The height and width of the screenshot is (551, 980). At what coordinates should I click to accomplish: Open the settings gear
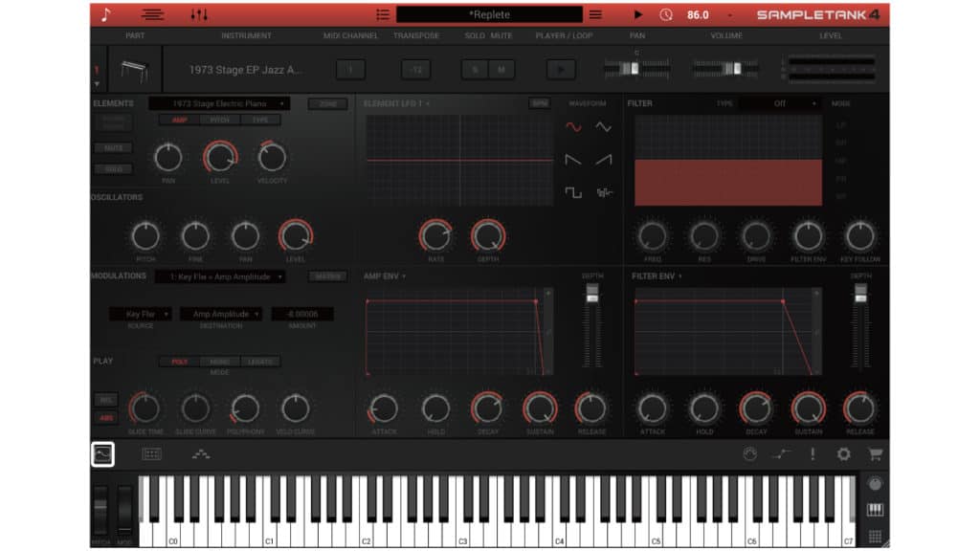click(843, 453)
